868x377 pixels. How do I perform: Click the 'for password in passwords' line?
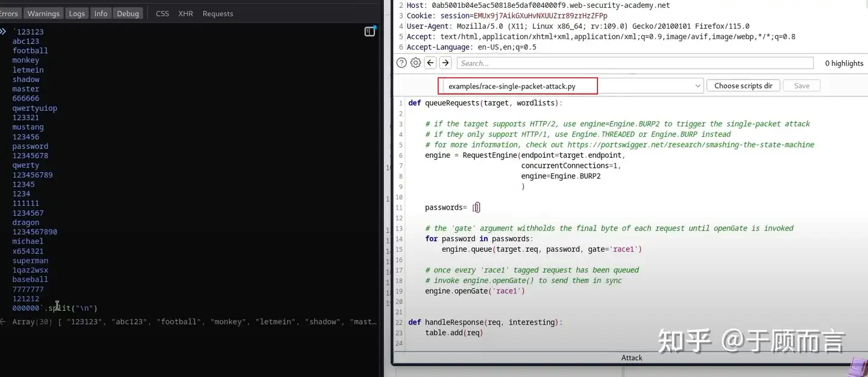pos(479,238)
